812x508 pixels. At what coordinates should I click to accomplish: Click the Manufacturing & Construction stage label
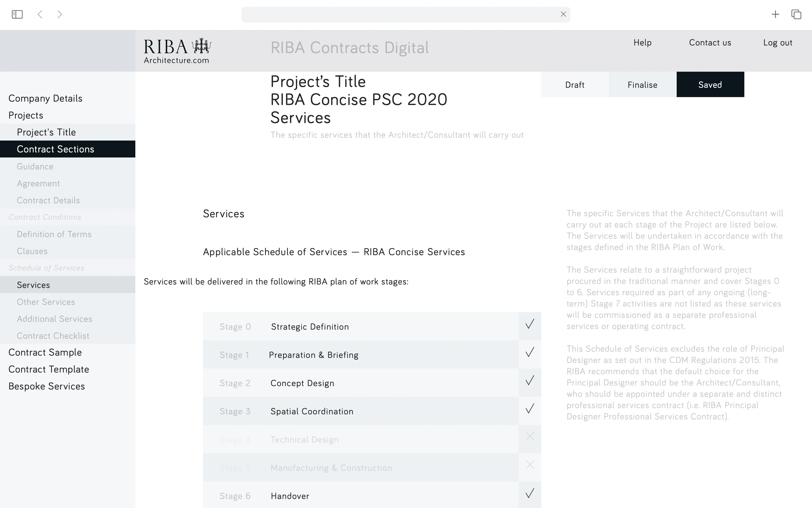click(331, 468)
